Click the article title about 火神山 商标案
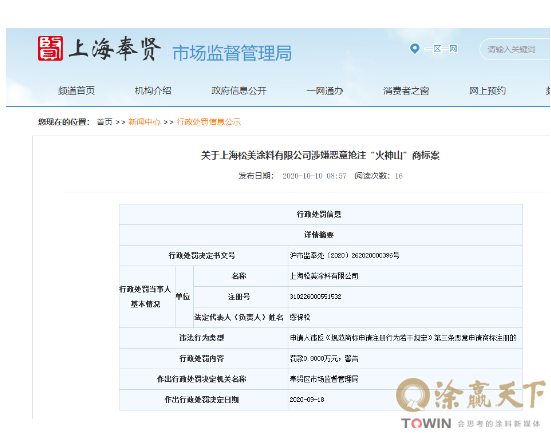This screenshot has height=433, width=551. pyautogui.click(x=320, y=155)
